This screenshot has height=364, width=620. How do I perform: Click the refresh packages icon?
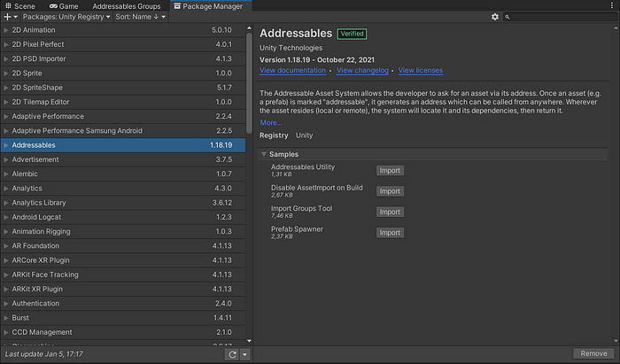click(232, 354)
